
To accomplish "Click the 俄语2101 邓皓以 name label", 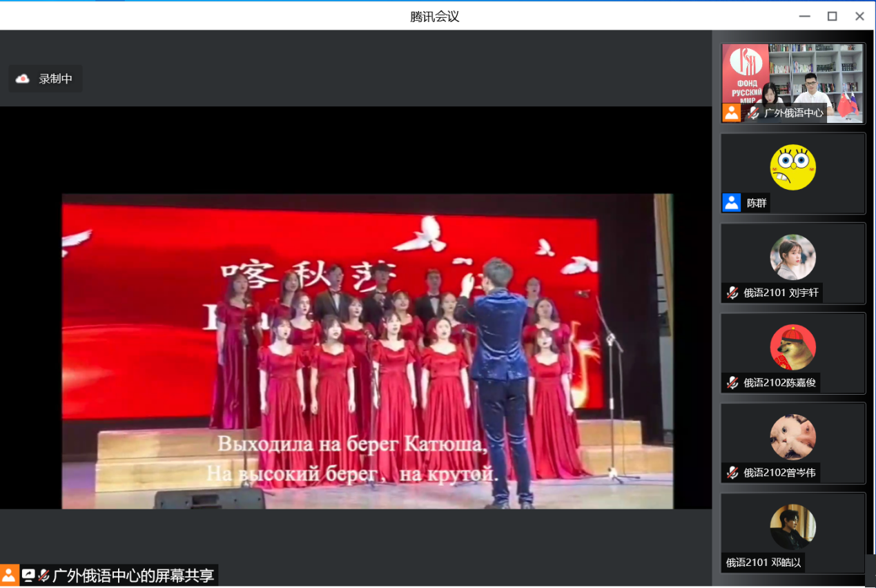I will pyautogui.click(x=763, y=562).
